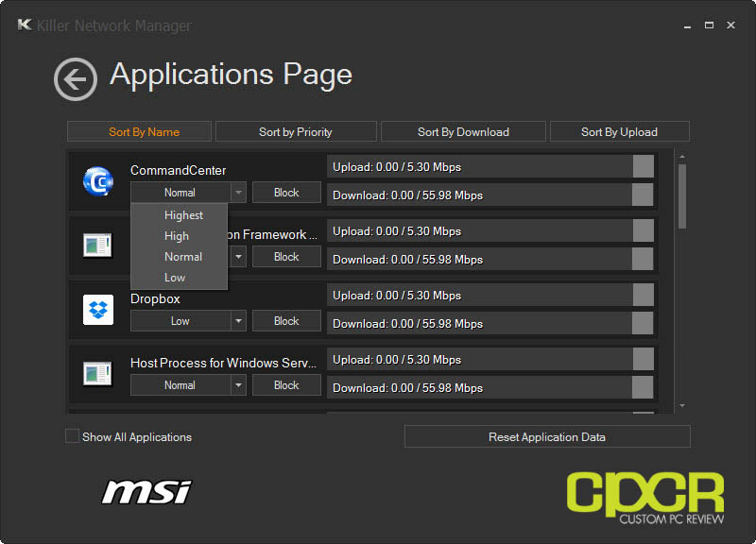This screenshot has width=756, height=544.
Task: Click the Killer K logo in title bar
Action: coord(25,25)
